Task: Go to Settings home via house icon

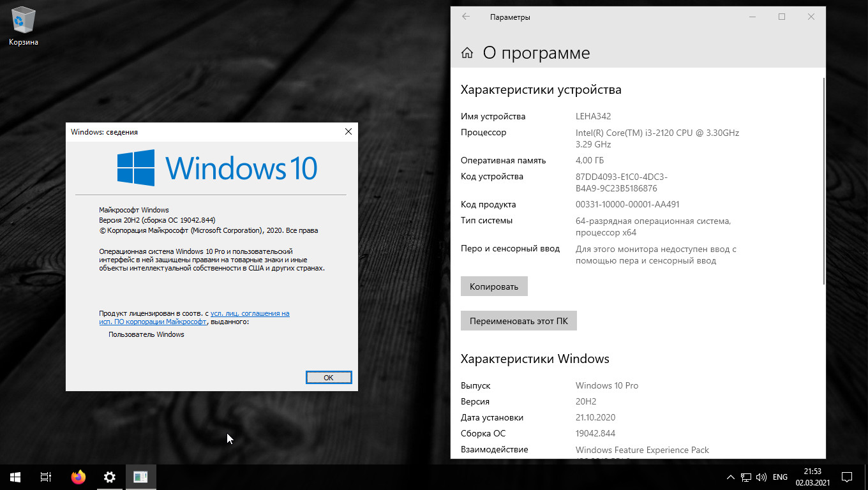Action: pos(467,53)
